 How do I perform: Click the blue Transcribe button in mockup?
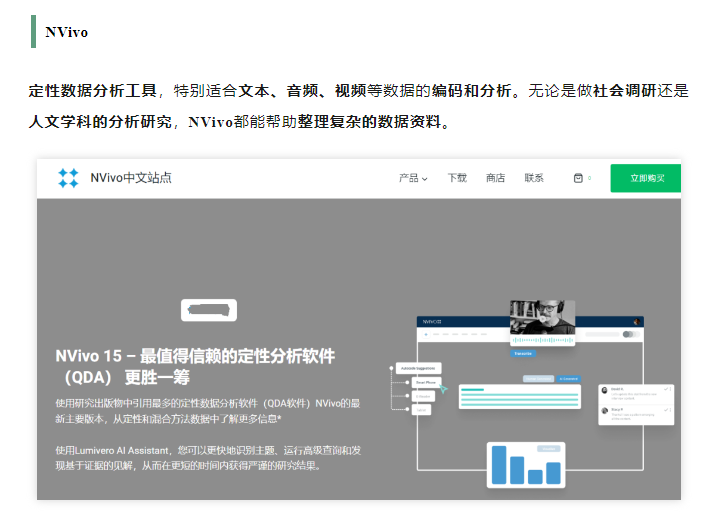click(x=523, y=353)
